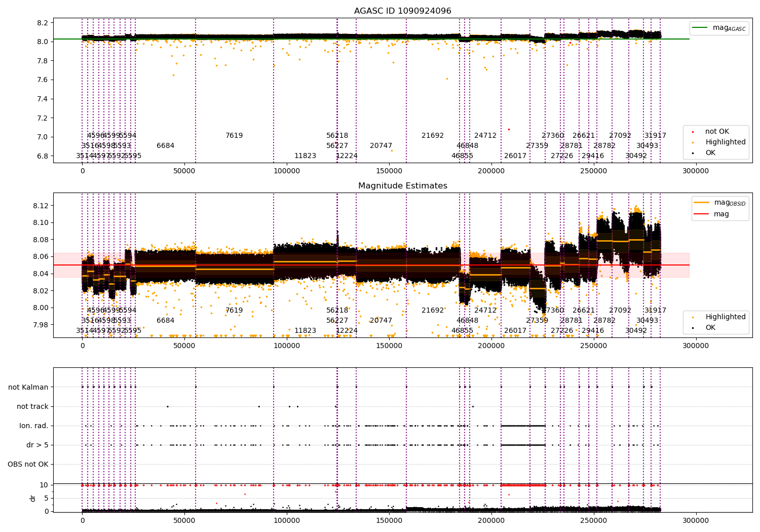Viewport: 760px width, 532px height.
Task: Click the "Magnitude Estimates" plot title
Action: (x=402, y=186)
